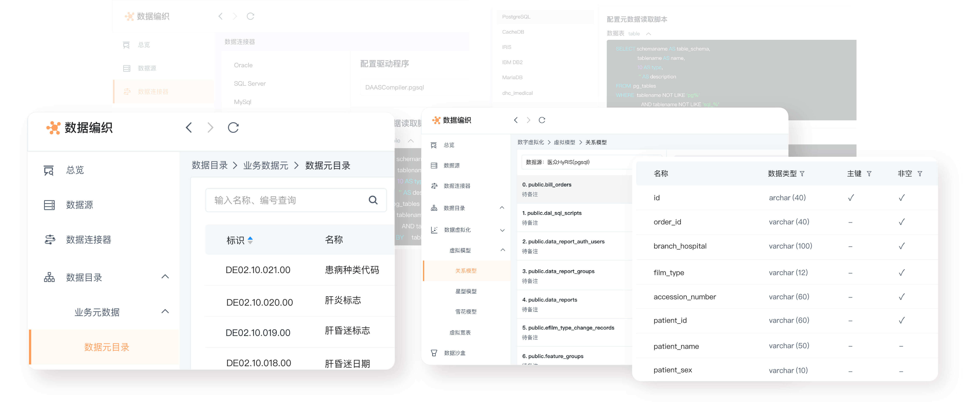
Task: Sort by 标识 column sort arrows
Action: pyautogui.click(x=250, y=240)
